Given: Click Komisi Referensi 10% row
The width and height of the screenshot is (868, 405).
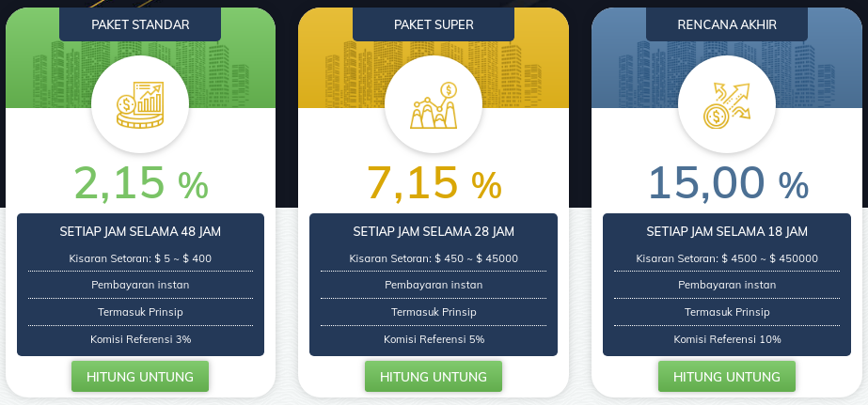Looking at the screenshot, I should [727, 339].
